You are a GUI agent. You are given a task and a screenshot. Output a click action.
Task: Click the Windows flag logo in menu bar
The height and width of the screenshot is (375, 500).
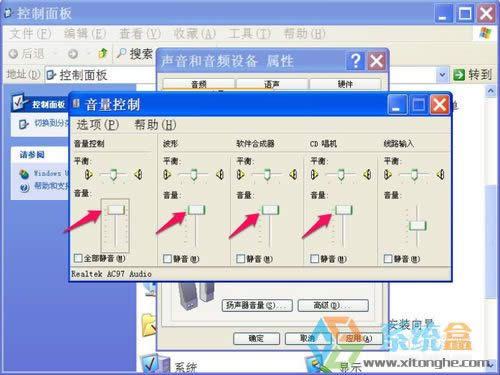point(486,33)
